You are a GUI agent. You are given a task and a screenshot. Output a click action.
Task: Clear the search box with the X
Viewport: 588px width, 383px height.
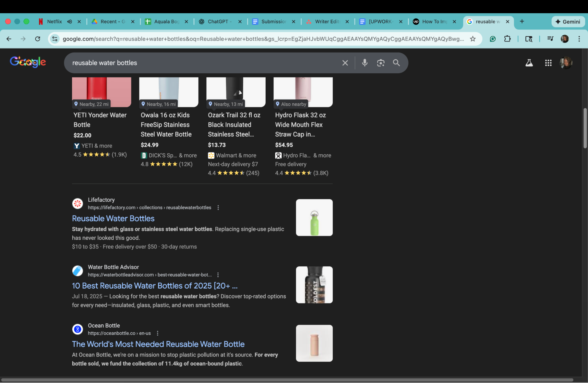[345, 63]
